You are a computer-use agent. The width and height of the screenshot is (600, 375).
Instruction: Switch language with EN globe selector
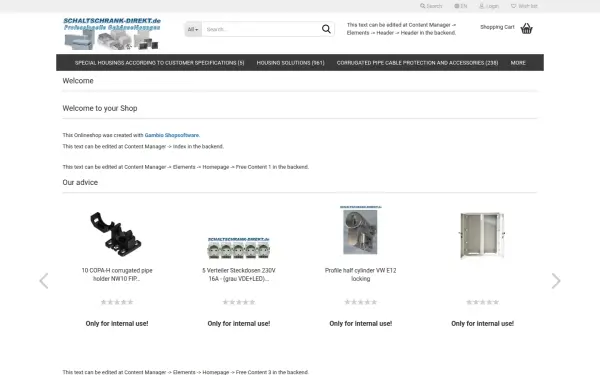click(461, 6)
